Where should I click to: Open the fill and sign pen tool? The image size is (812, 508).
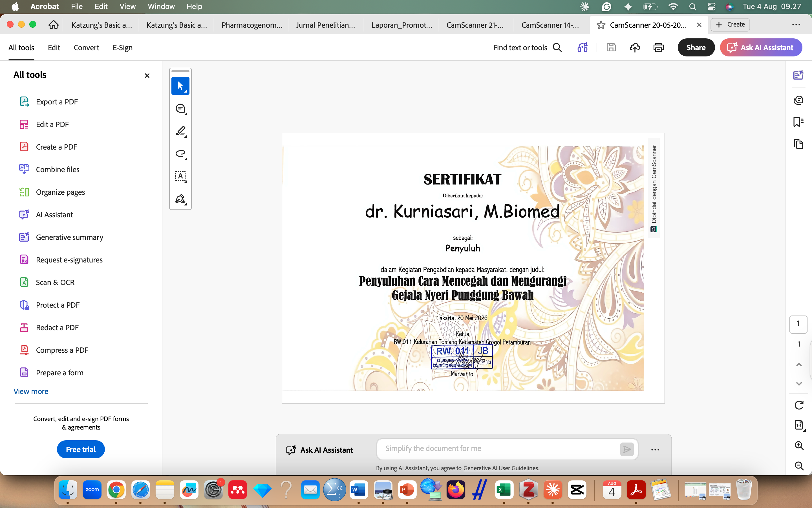coord(180,199)
